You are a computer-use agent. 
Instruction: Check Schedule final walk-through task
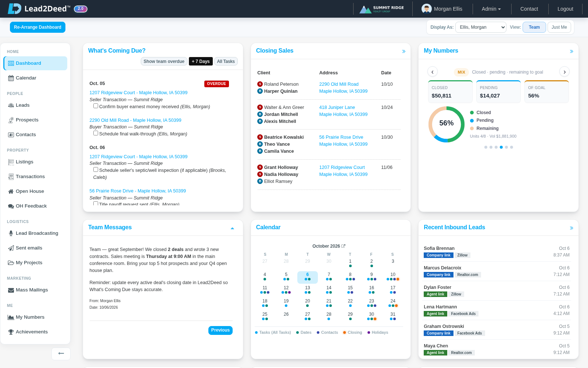coord(96,133)
